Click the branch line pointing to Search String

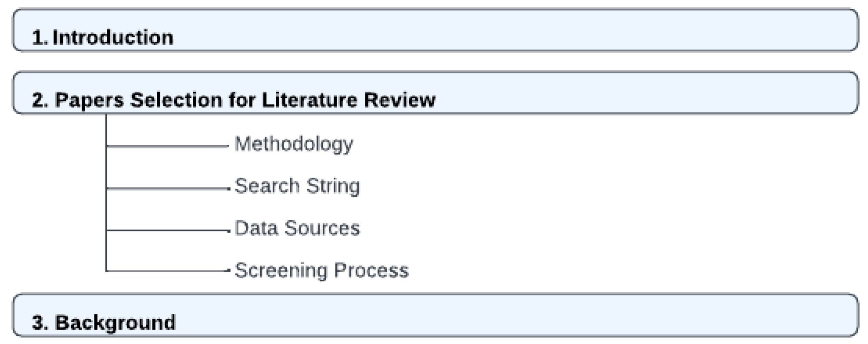point(167,189)
